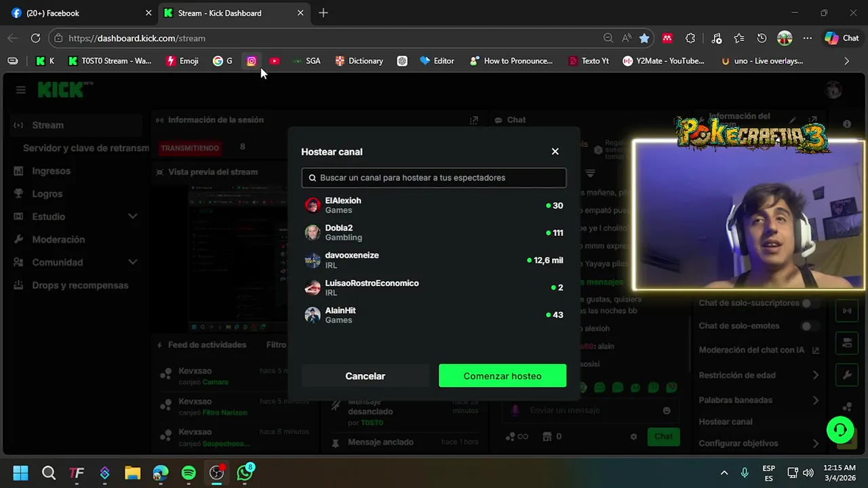
Task: Open WhatsApp from the taskbar
Action: click(x=245, y=472)
